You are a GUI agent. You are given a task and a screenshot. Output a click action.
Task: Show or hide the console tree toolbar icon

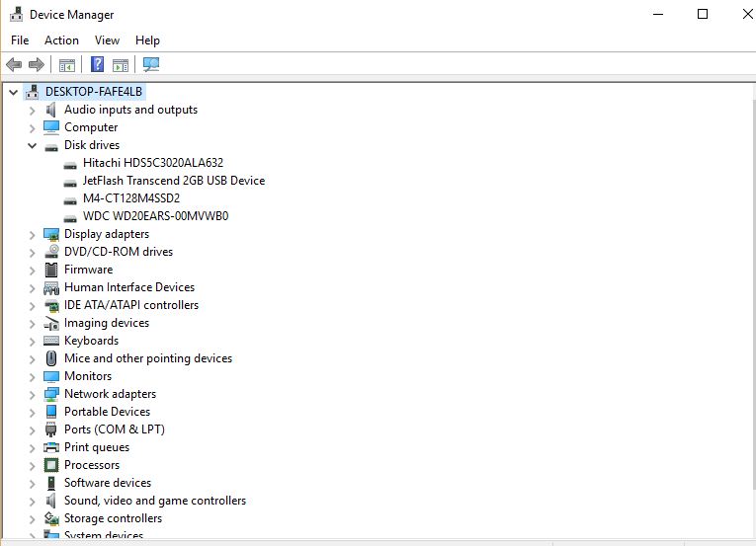point(67,64)
